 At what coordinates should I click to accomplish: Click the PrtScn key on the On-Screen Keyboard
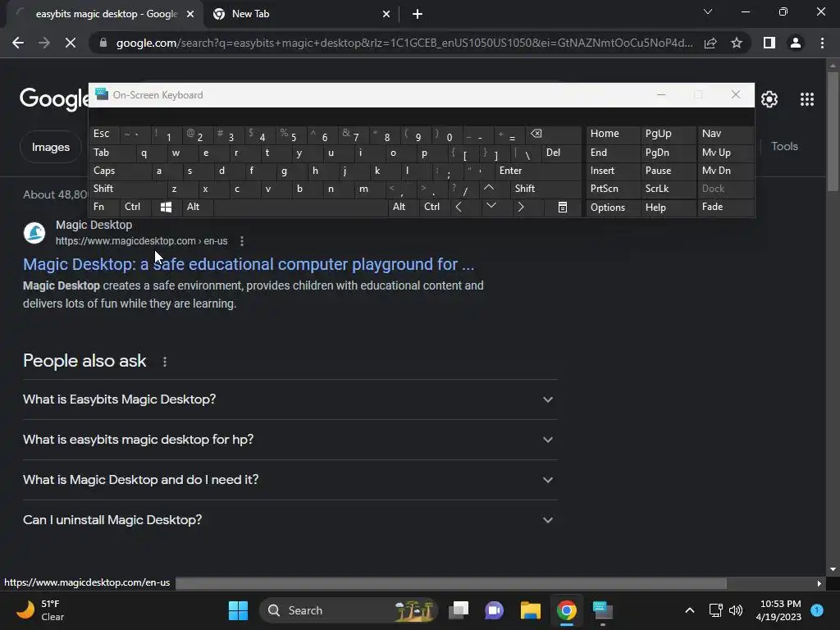coord(613,189)
